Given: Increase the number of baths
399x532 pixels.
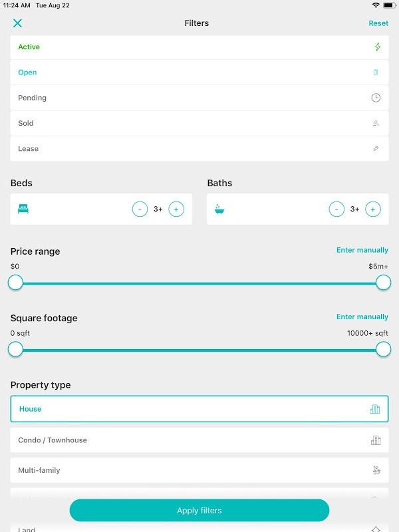Looking at the screenshot, I should 373,209.
